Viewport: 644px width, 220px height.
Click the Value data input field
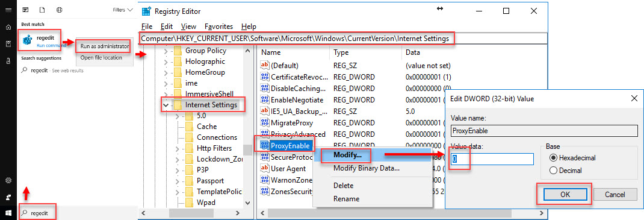coord(492,159)
